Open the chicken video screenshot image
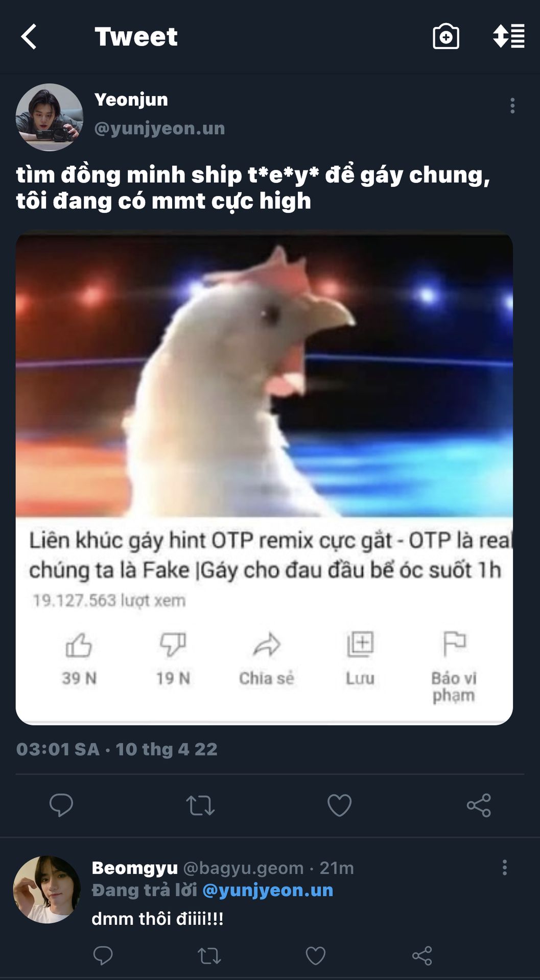 pos(264,478)
